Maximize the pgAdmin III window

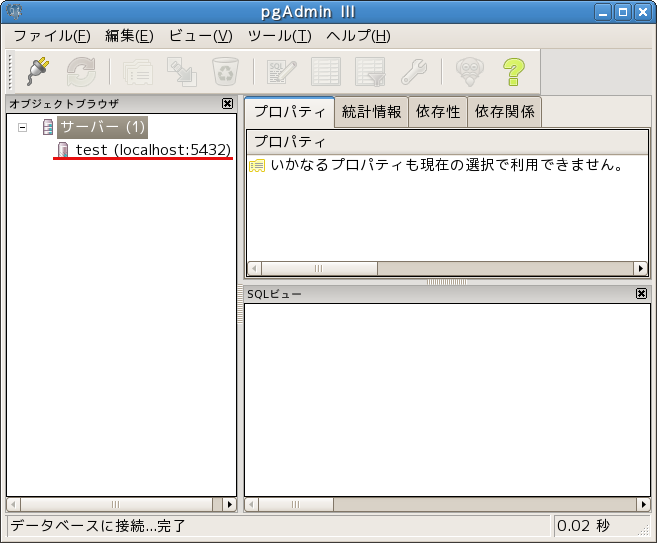click(x=623, y=12)
